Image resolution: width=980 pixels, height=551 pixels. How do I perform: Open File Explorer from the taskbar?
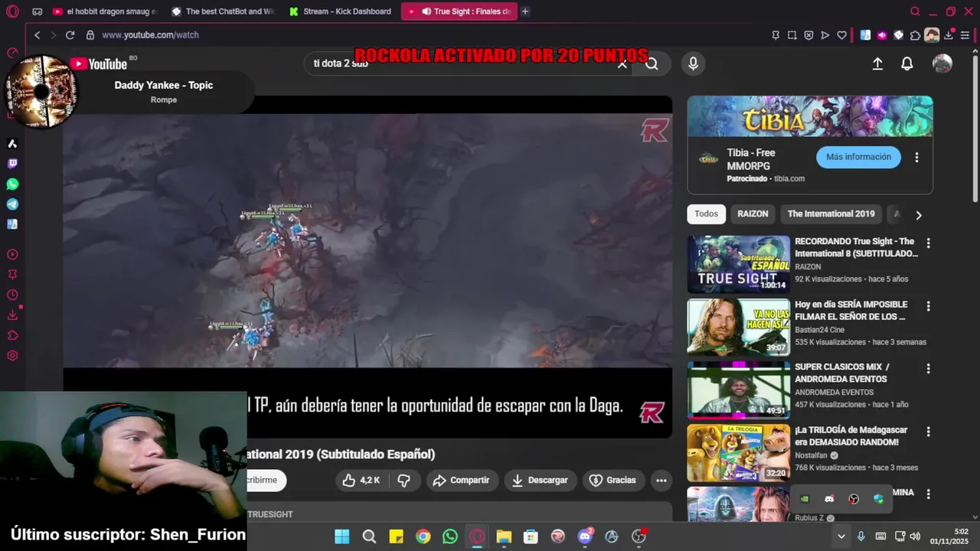[504, 536]
